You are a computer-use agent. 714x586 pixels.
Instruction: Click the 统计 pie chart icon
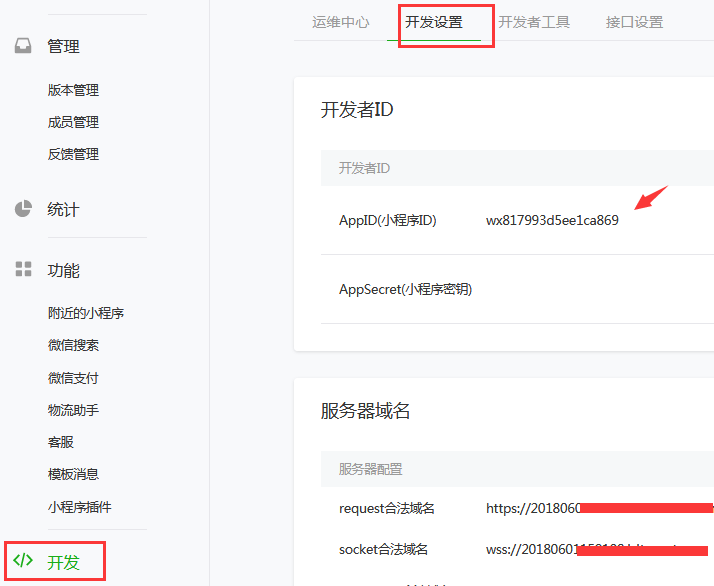(x=23, y=209)
